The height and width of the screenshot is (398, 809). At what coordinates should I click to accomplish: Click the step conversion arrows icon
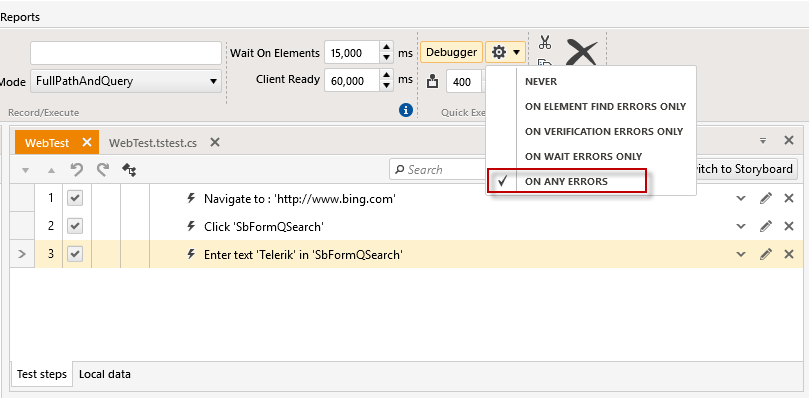tap(129, 170)
